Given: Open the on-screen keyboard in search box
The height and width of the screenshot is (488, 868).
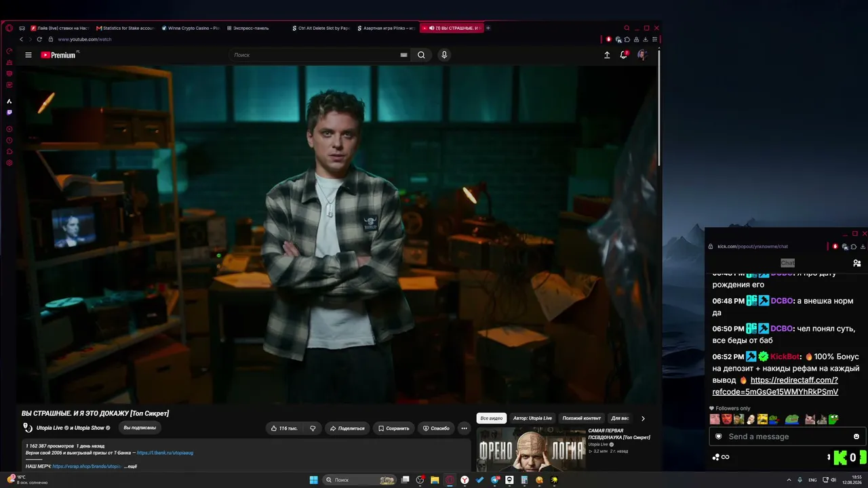Looking at the screenshot, I should 403,55.
